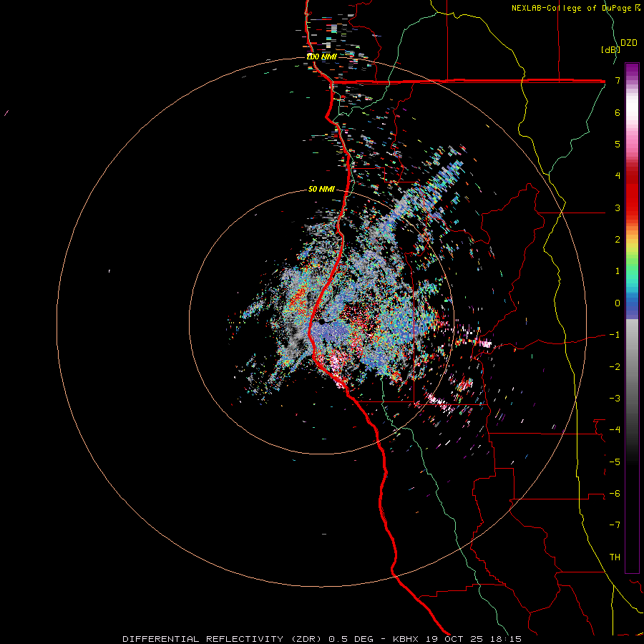
Task: Click the -5 value on the color scale
Action: 615,462
